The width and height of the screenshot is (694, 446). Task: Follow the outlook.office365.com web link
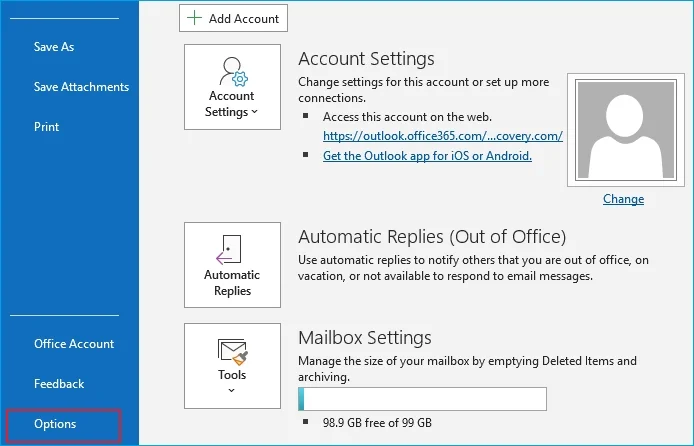(442, 136)
